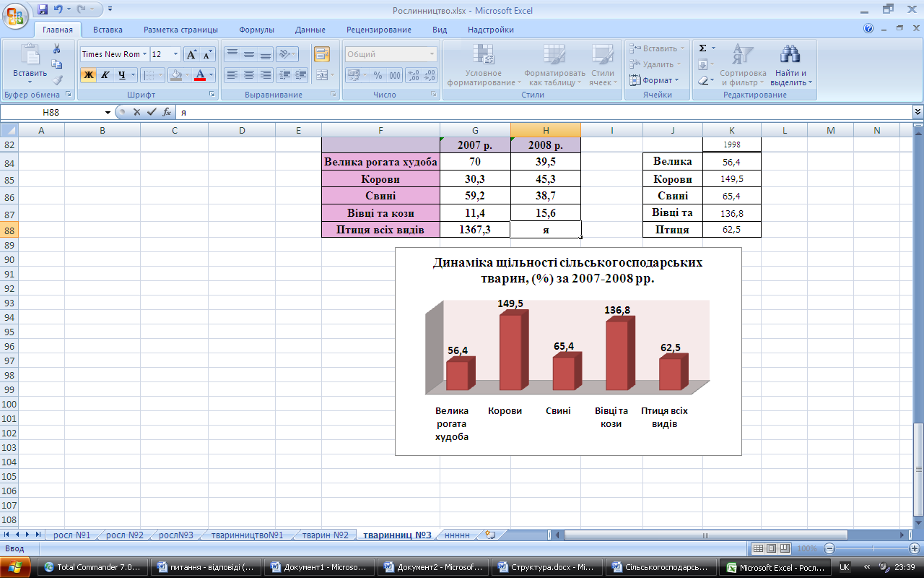Open Excel help via the question mark
This screenshot has width=924, height=578.
click(868, 29)
